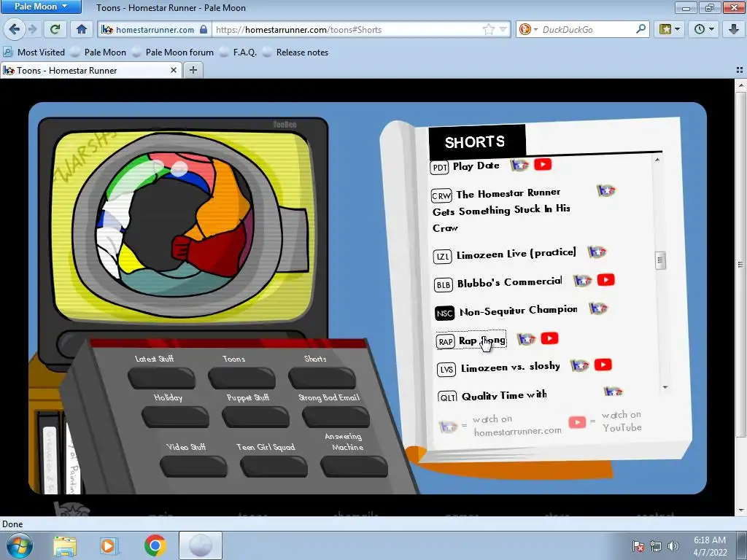Image resolution: width=747 pixels, height=560 pixels.
Task: Go back with the browser Back arrow
Action: point(15,29)
